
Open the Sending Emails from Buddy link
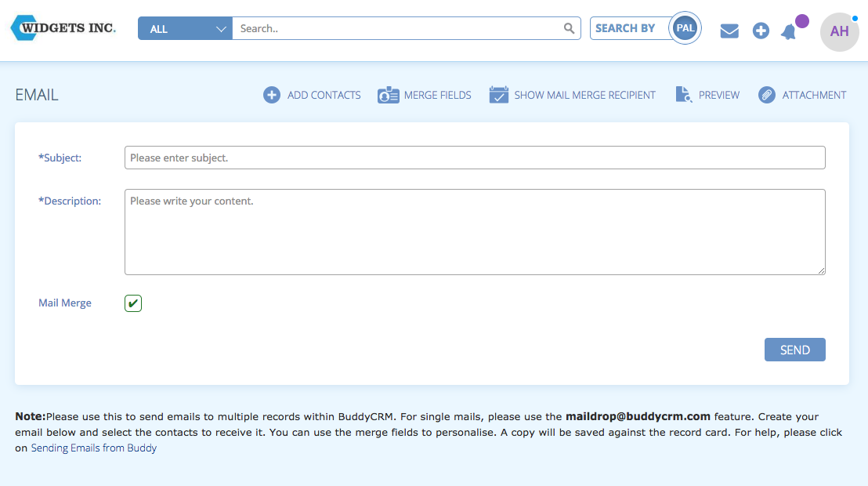[x=93, y=448]
